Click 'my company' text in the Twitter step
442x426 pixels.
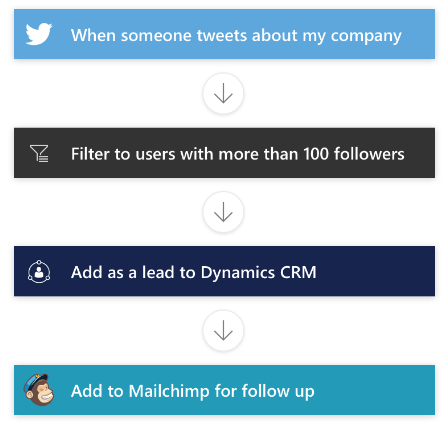[x=352, y=36]
